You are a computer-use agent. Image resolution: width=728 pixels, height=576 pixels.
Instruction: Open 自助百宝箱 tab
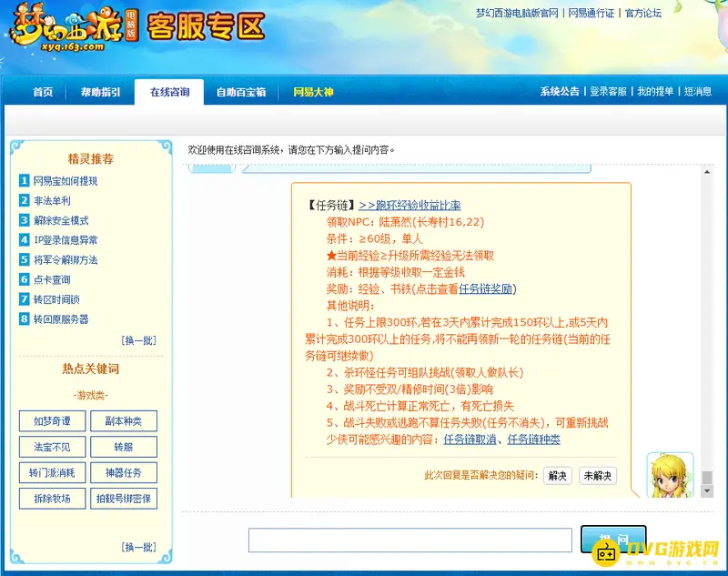click(x=241, y=92)
